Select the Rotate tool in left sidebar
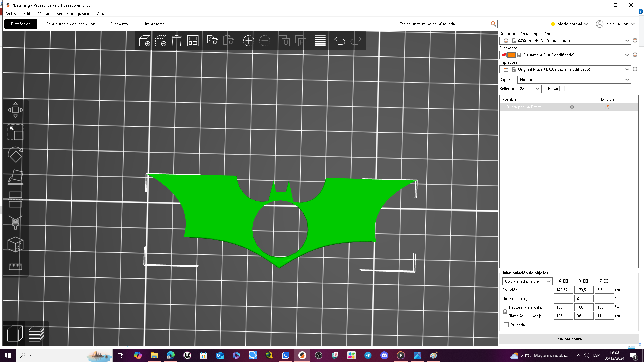This screenshot has width=644, height=362. coord(15,155)
